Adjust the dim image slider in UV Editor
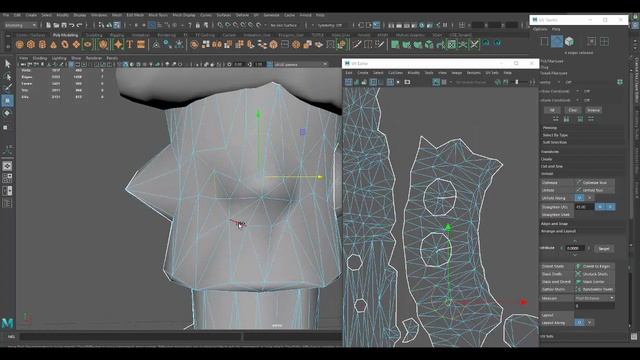640x360 pixels. click(517, 82)
